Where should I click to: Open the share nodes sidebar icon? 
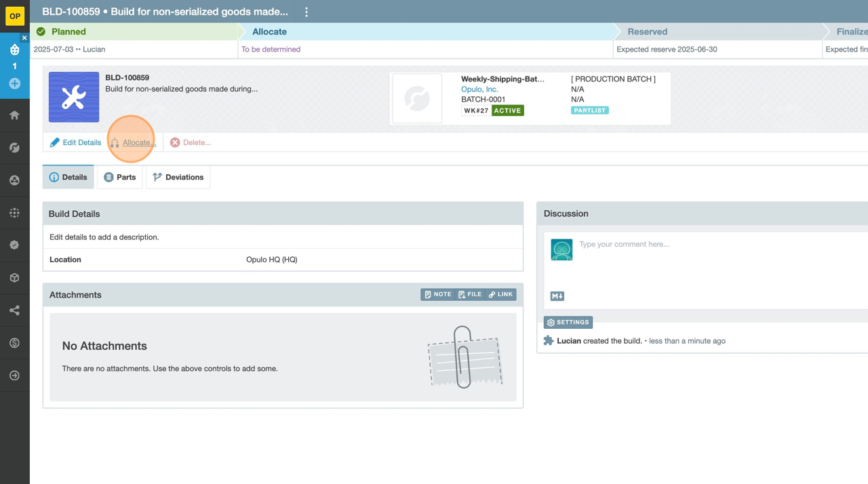pyautogui.click(x=14, y=310)
